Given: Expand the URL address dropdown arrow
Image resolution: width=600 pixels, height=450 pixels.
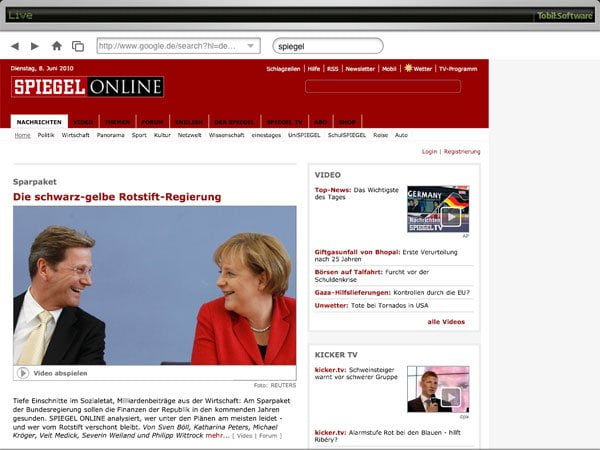Looking at the screenshot, I should 251,46.
